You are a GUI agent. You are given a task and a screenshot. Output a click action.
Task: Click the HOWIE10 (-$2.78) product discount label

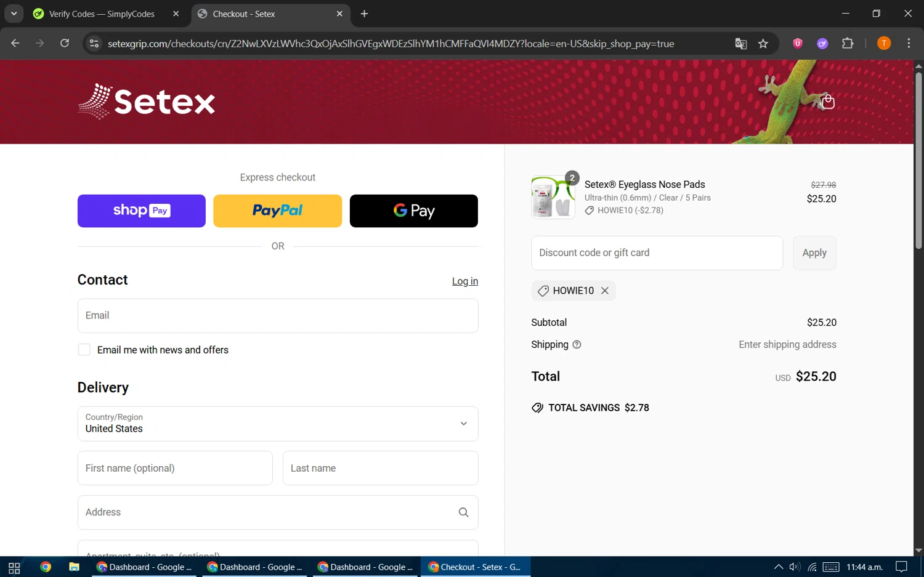click(x=624, y=211)
